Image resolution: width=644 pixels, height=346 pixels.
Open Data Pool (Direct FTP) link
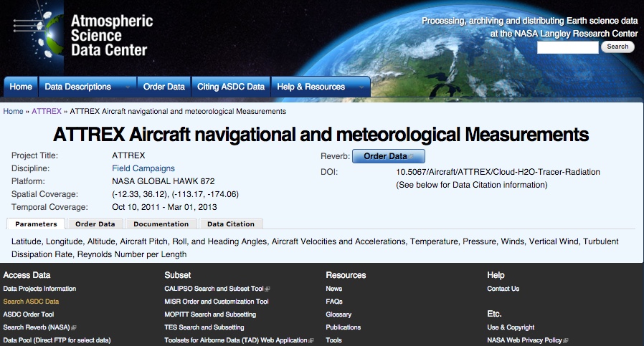(57, 340)
